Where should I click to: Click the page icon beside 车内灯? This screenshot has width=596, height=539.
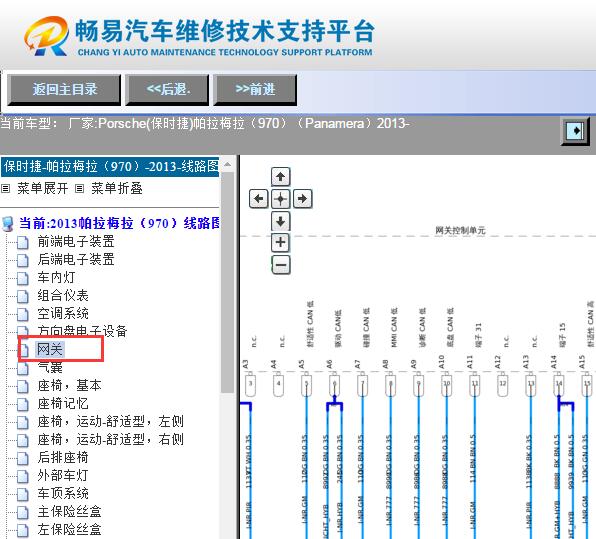(23, 278)
